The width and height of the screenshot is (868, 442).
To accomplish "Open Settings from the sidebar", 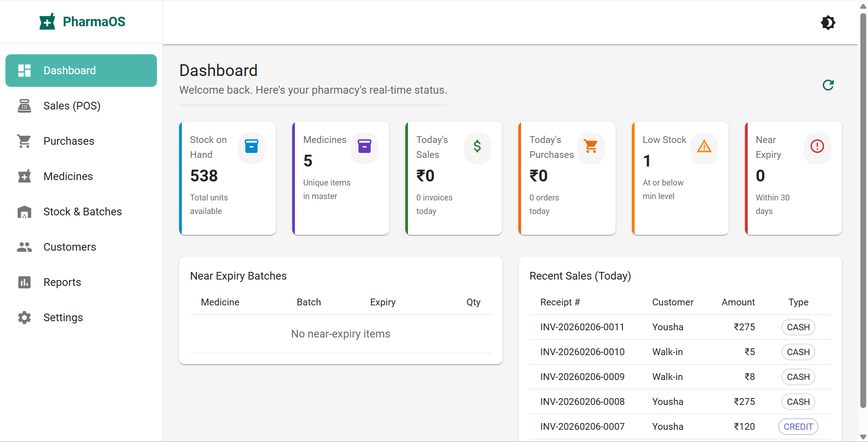I will (x=63, y=318).
